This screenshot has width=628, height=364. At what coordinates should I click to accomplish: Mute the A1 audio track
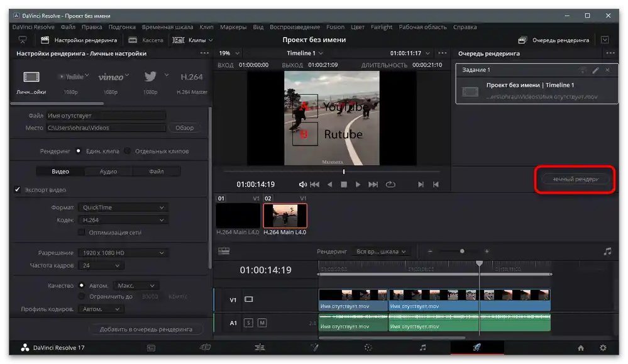262,323
